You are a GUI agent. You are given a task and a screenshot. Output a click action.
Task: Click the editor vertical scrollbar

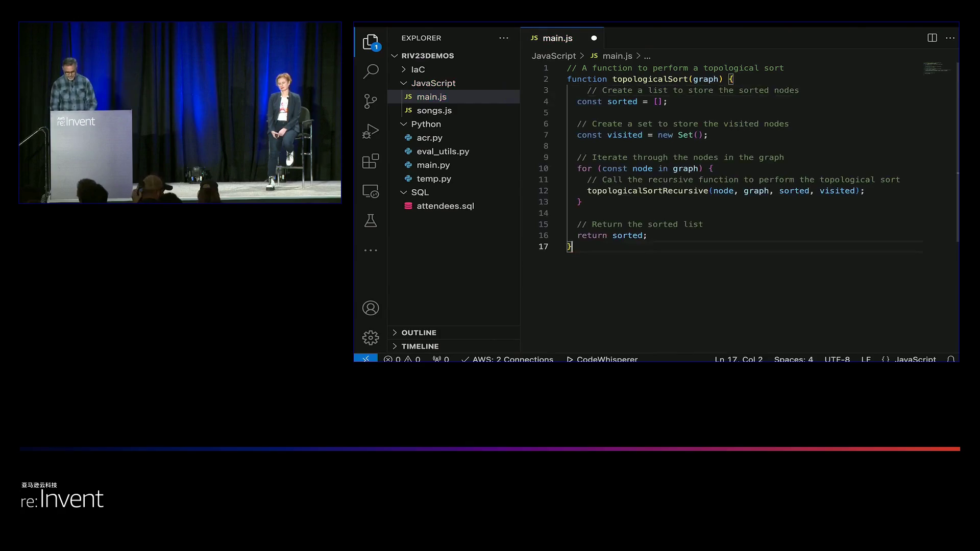tap(957, 153)
